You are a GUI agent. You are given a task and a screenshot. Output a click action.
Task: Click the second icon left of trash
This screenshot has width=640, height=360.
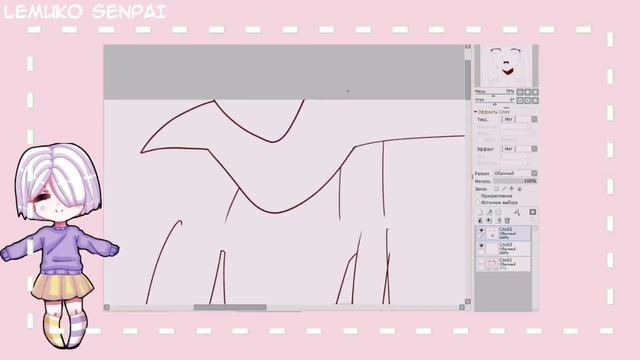(x=489, y=220)
